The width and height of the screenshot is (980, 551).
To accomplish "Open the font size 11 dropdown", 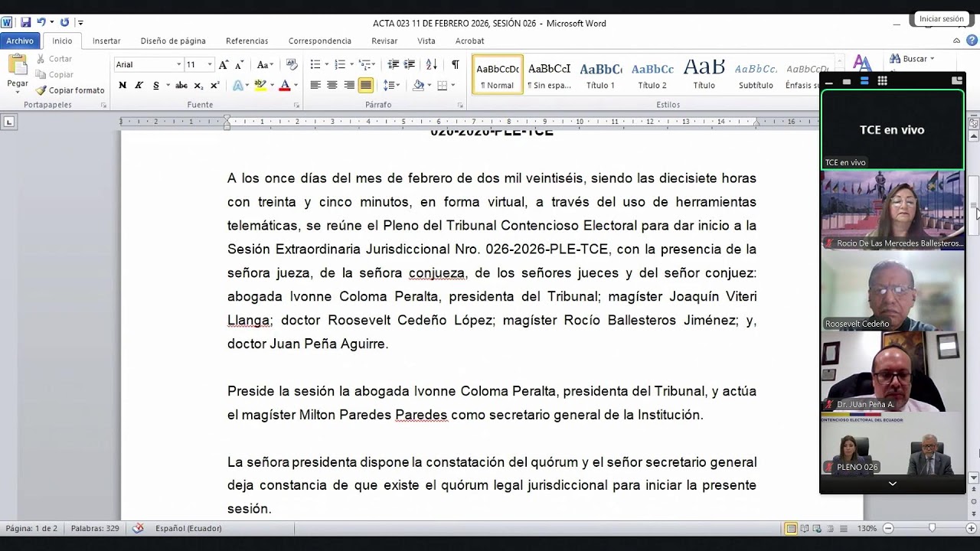I will [210, 65].
